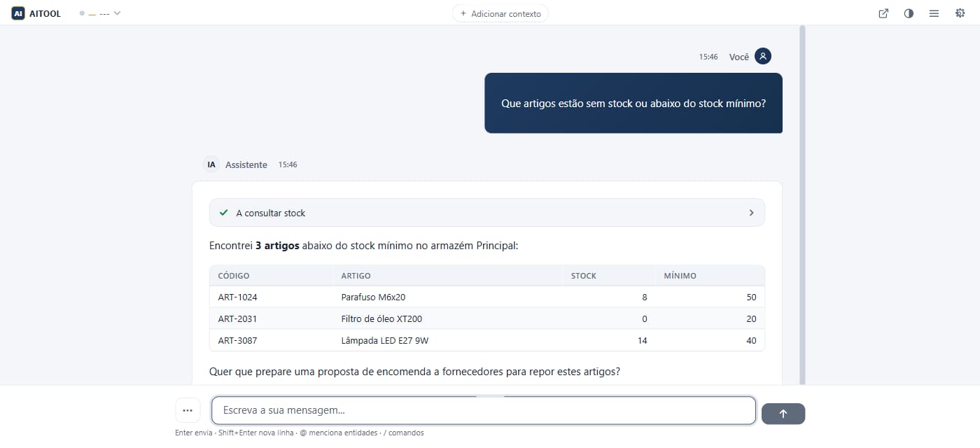Open the model selector dropdown near the logo
This screenshot has height=448, width=980.
tap(101, 13)
